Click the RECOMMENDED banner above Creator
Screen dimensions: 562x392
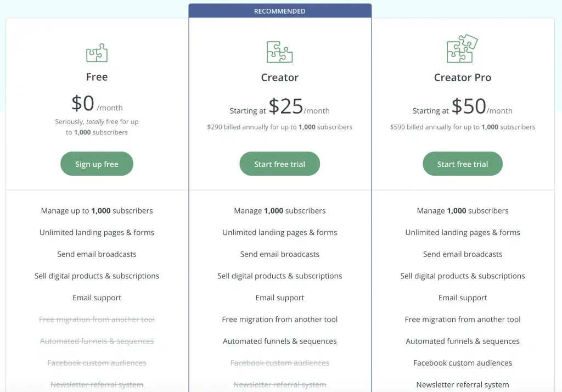[280, 10]
